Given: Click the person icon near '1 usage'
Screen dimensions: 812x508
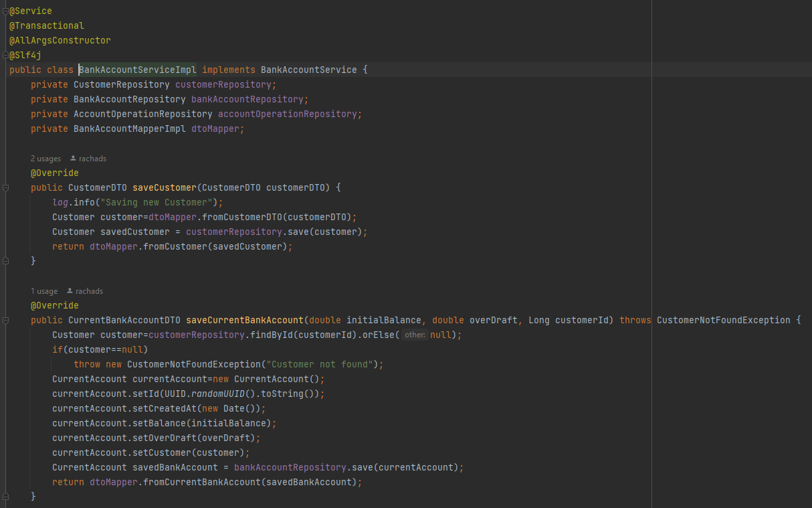Looking at the screenshot, I should point(72,290).
